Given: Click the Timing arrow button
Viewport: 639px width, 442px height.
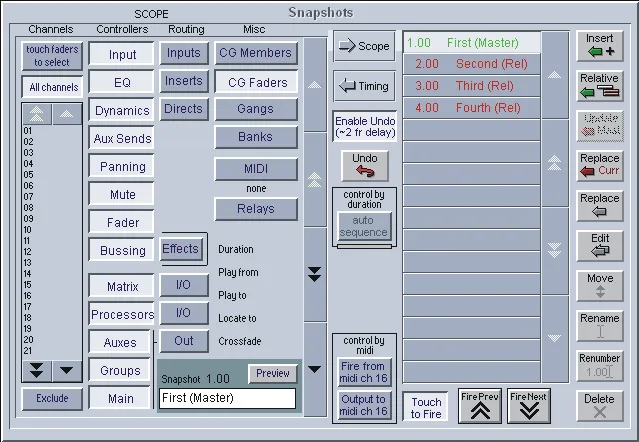Looking at the screenshot, I should (x=364, y=86).
